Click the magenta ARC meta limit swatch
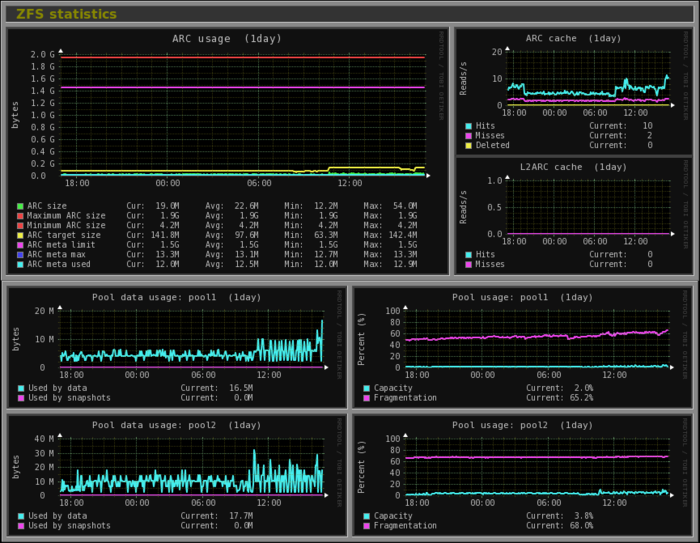The width and height of the screenshot is (700, 543). coord(20,245)
